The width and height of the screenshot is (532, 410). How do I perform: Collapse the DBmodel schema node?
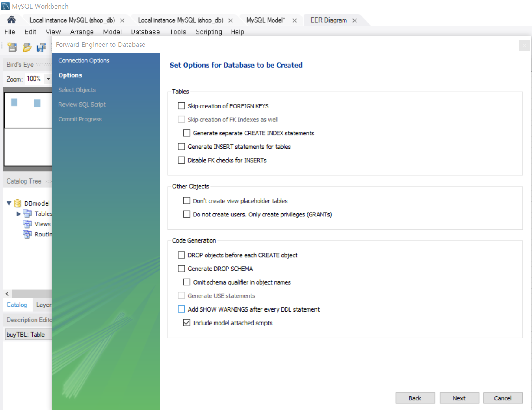click(9, 203)
